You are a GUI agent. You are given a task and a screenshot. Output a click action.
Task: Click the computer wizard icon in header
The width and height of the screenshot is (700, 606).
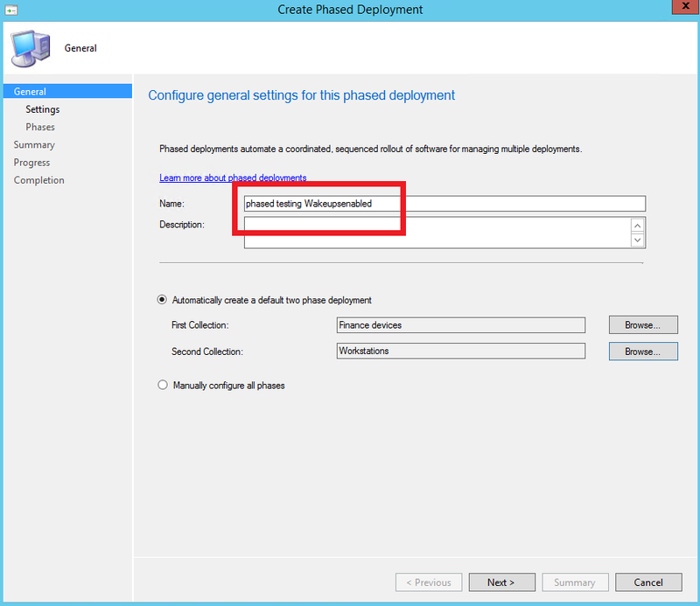coord(30,47)
